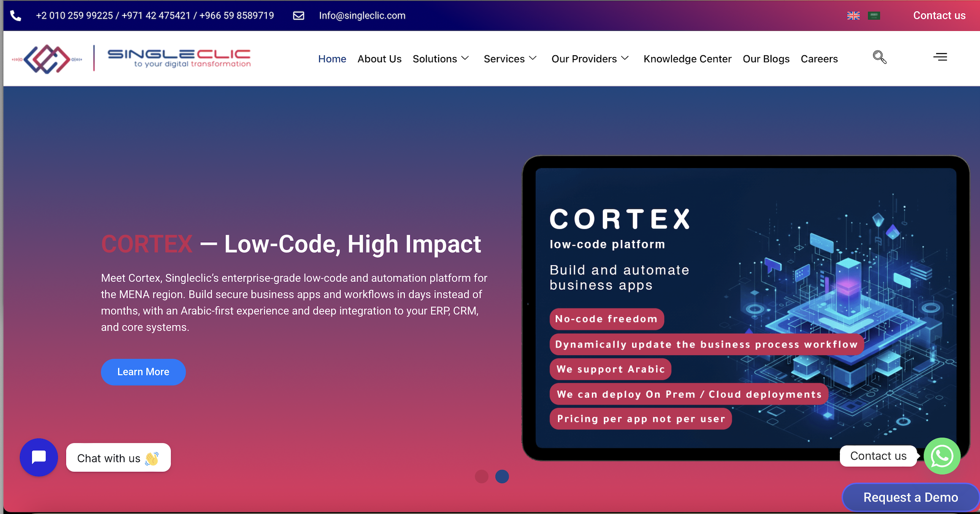Screen dimensions: 980x514
Task: Click the Request a Demo button
Action: coord(910,497)
